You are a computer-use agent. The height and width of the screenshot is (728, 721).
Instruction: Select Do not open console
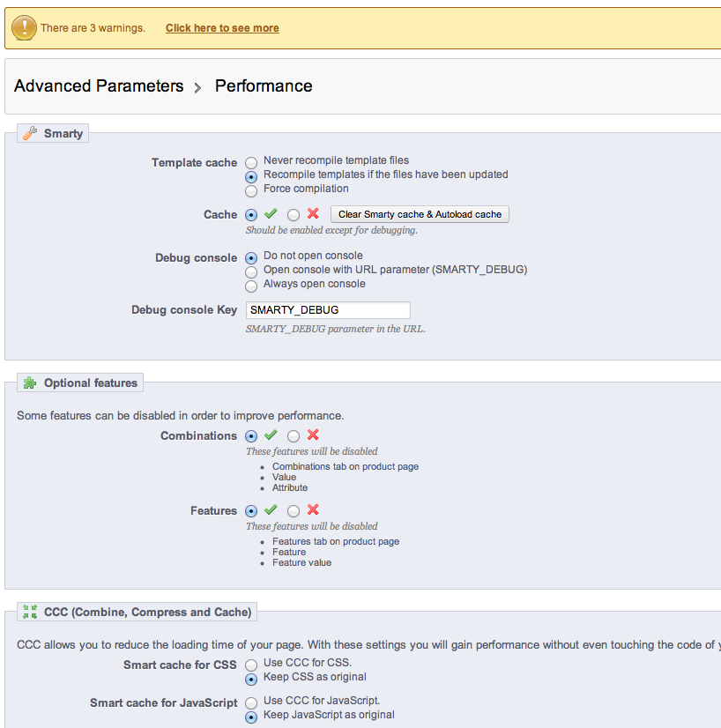(251, 257)
